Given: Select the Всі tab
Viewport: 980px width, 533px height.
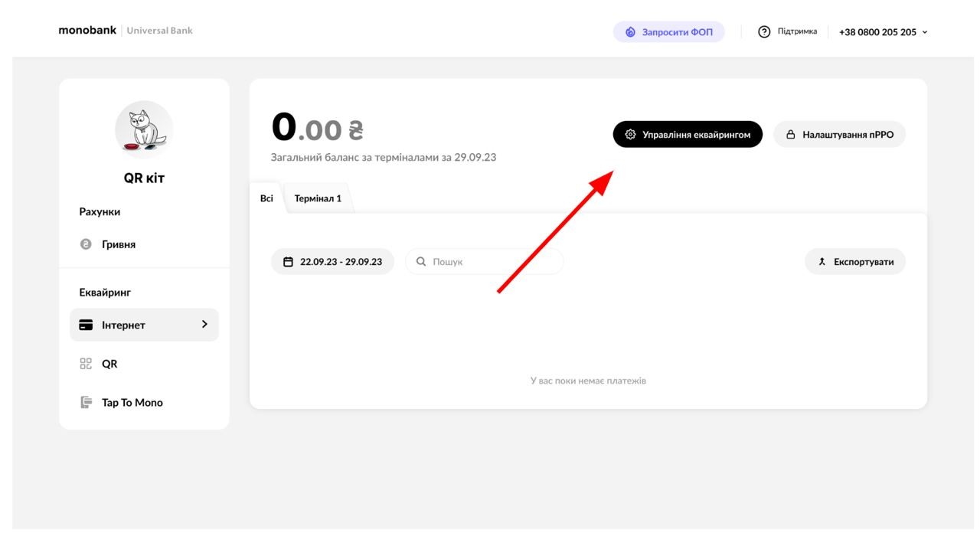Looking at the screenshot, I should 266,198.
